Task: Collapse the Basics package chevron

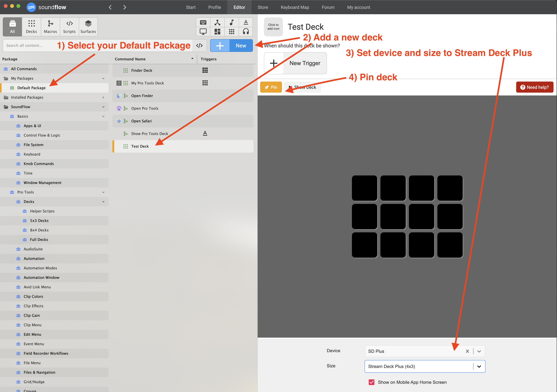Action: (103, 116)
